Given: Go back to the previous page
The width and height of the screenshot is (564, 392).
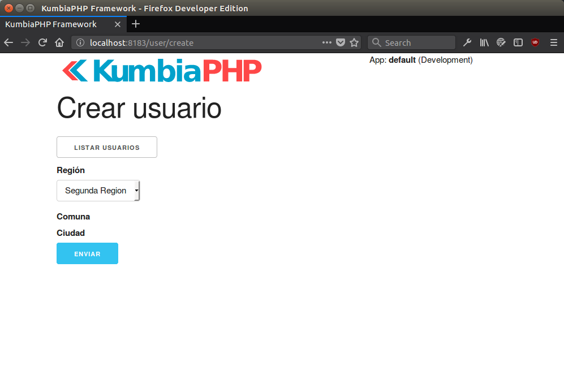Looking at the screenshot, I should coord(8,43).
